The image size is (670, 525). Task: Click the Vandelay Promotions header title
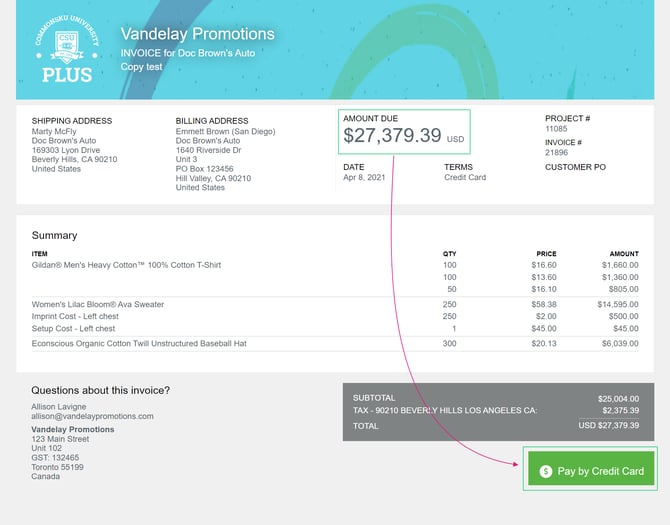197,34
